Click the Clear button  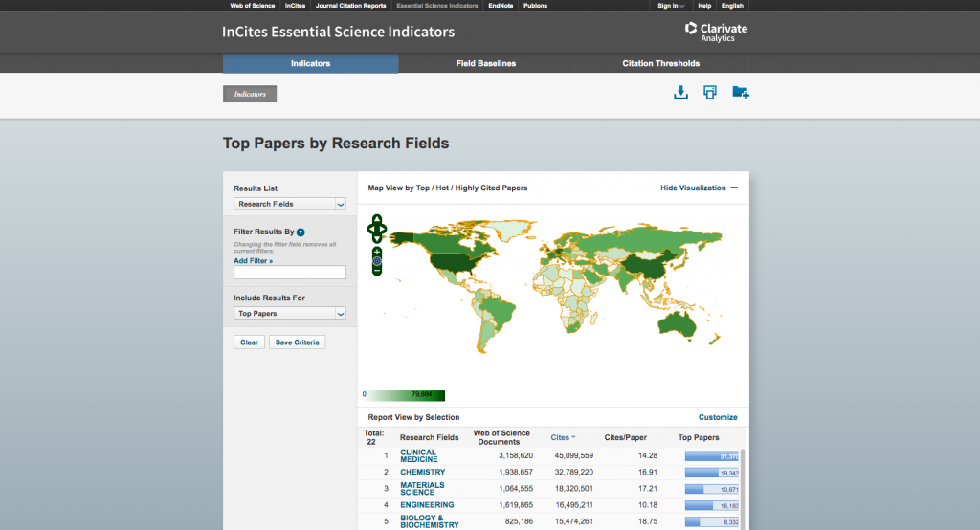pos(250,342)
